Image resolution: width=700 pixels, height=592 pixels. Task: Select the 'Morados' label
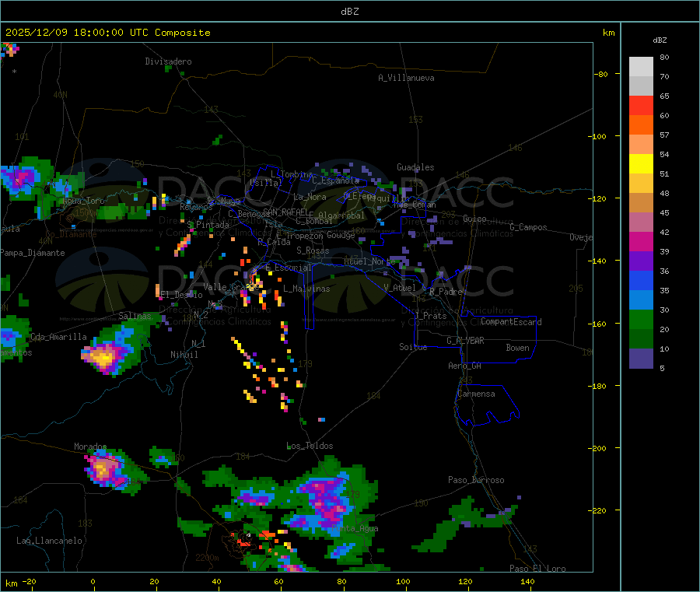coord(91,447)
